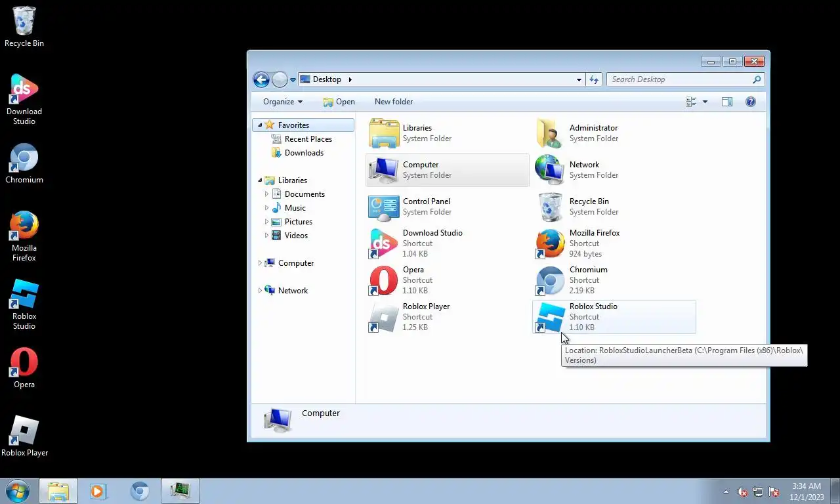
Task: Select Pictures in the navigation pane
Action: pos(299,222)
